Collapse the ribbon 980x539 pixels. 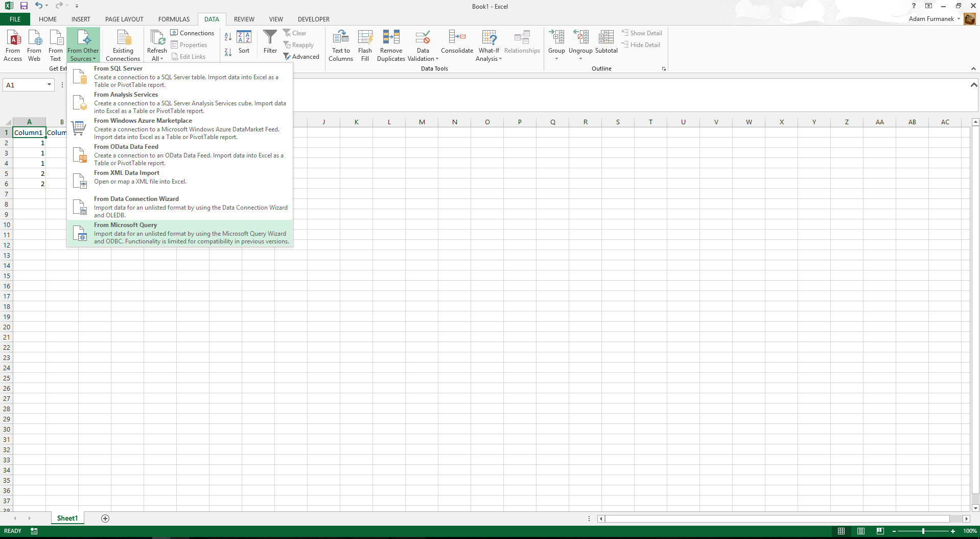click(x=973, y=69)
